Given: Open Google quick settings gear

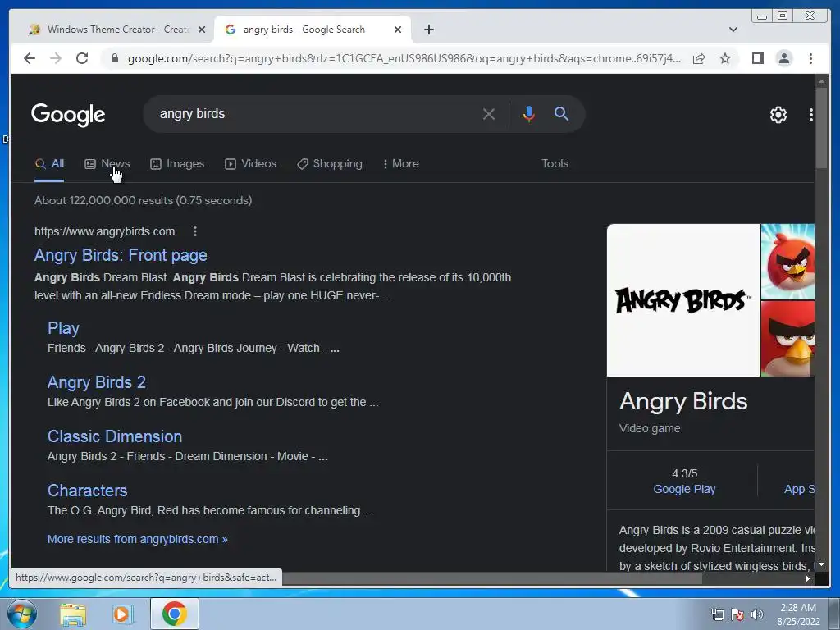Looking at the screenshot, I should click(x=778, y=114).
